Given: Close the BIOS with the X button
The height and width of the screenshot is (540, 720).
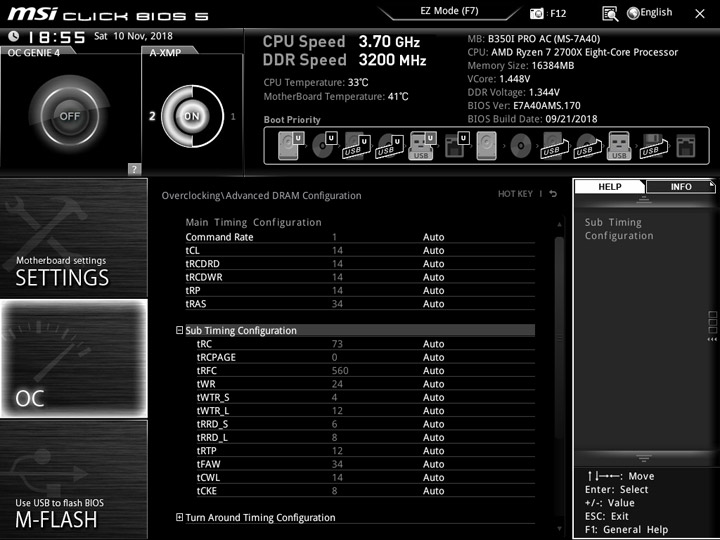Looking at the screenshot, I should point(699,14).
